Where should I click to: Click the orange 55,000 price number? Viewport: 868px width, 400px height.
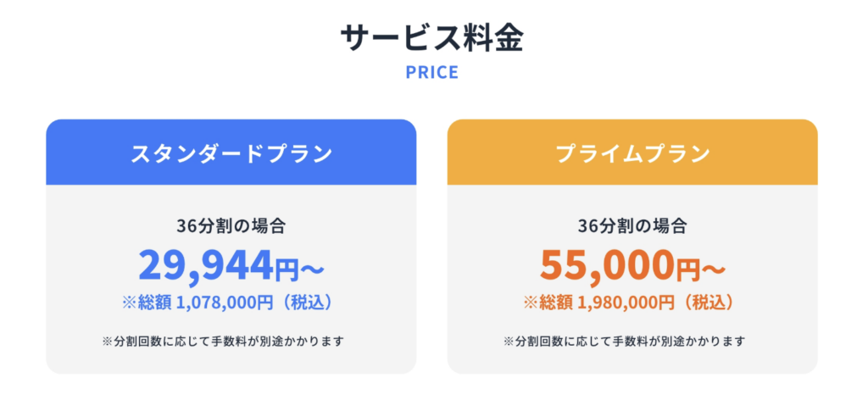607,266
